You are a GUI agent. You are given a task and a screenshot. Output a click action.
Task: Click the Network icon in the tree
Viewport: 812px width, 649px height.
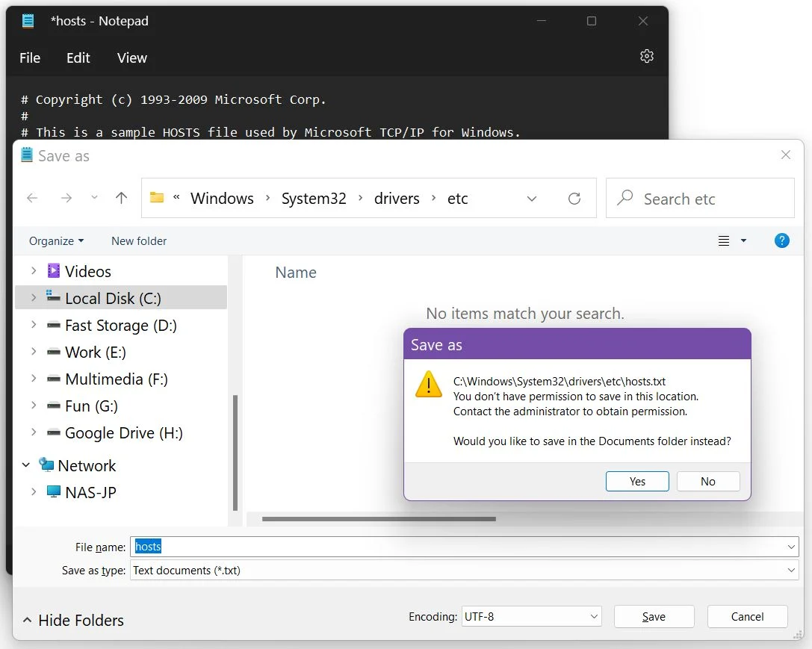pos(46,465)
